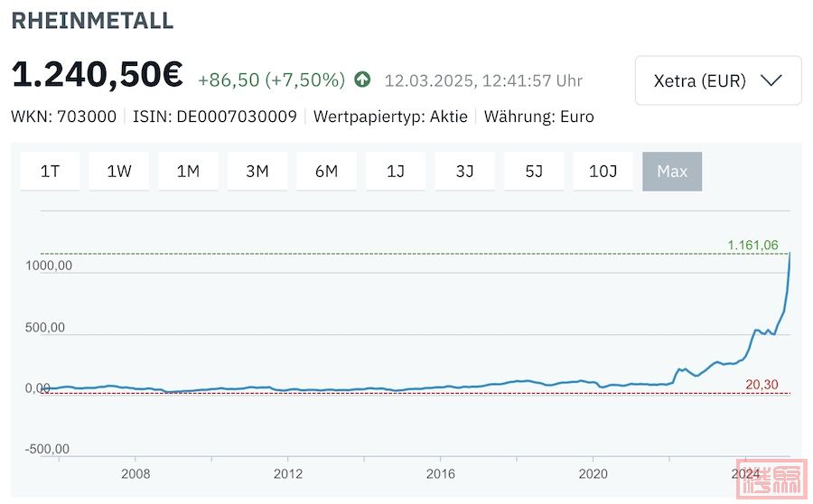Click the green up-arrow price trend icon

coord(362,79)
